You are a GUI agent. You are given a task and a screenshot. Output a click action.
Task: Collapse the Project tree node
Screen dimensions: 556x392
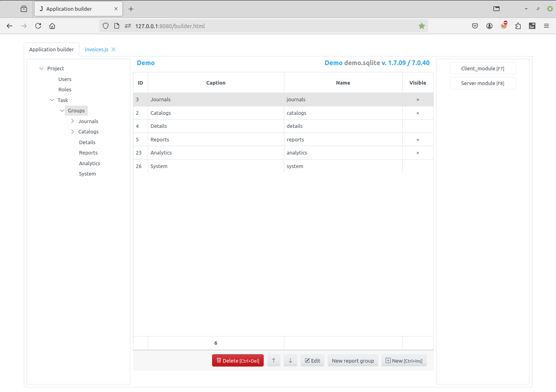[41, 69]
